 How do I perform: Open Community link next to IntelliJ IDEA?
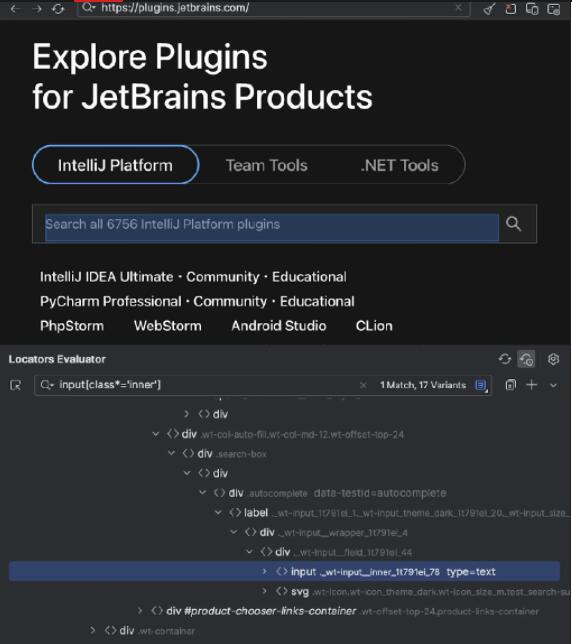coord(223,277)
